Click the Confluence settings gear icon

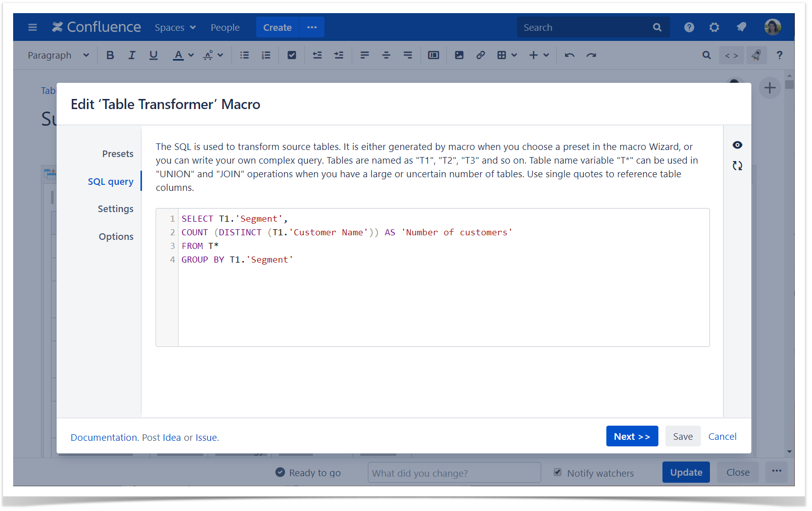[x=713, y=27]
